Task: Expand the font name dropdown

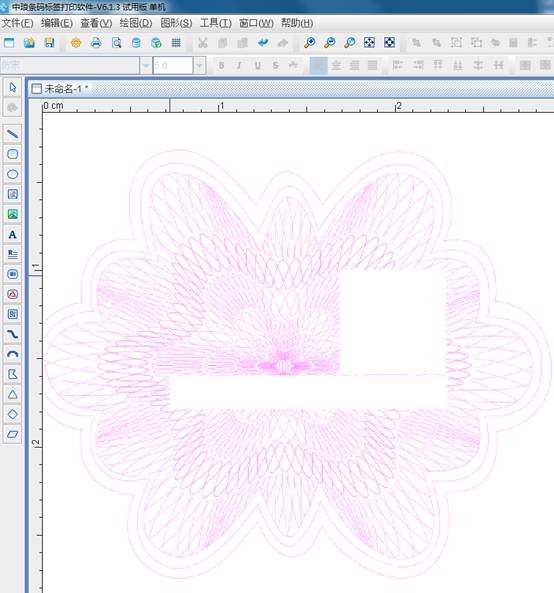Action: pos(146,66)
